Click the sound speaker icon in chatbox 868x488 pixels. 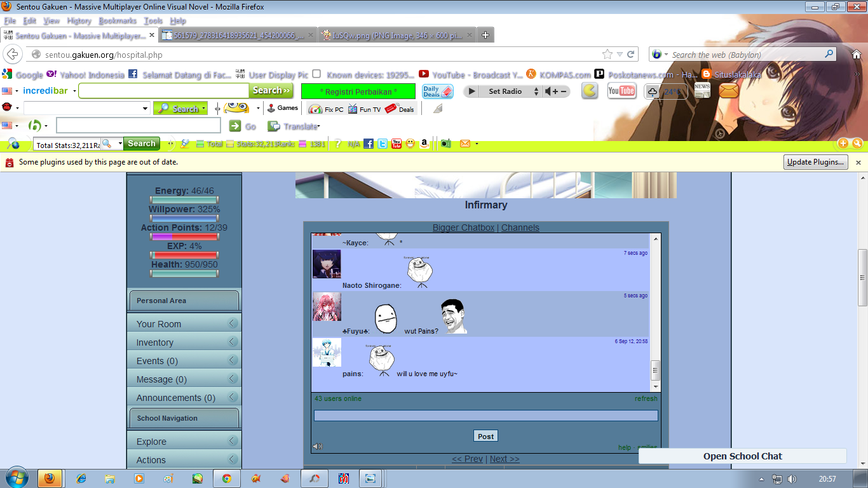click(x=318, y=447)
